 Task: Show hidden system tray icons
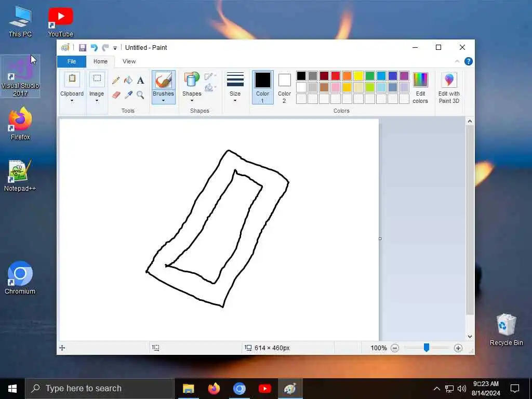436,389
